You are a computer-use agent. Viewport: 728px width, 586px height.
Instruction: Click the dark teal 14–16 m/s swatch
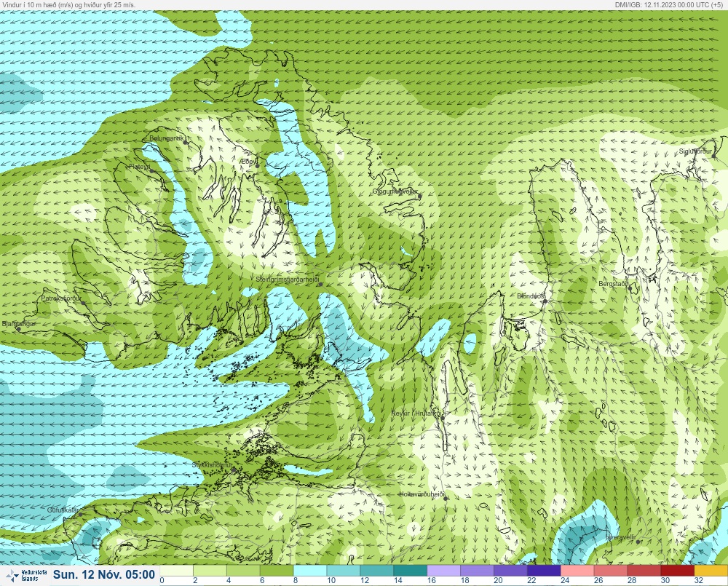[411, 571]
